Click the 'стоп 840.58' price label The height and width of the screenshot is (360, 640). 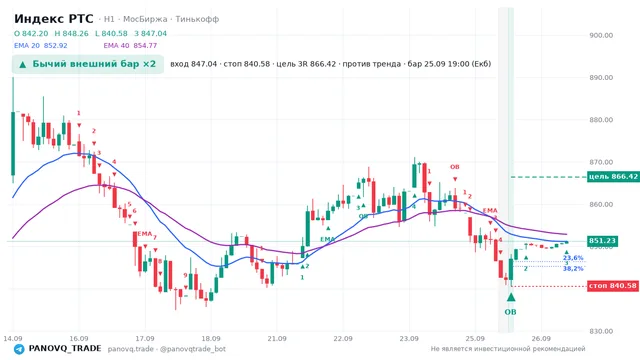pos(613,286)
